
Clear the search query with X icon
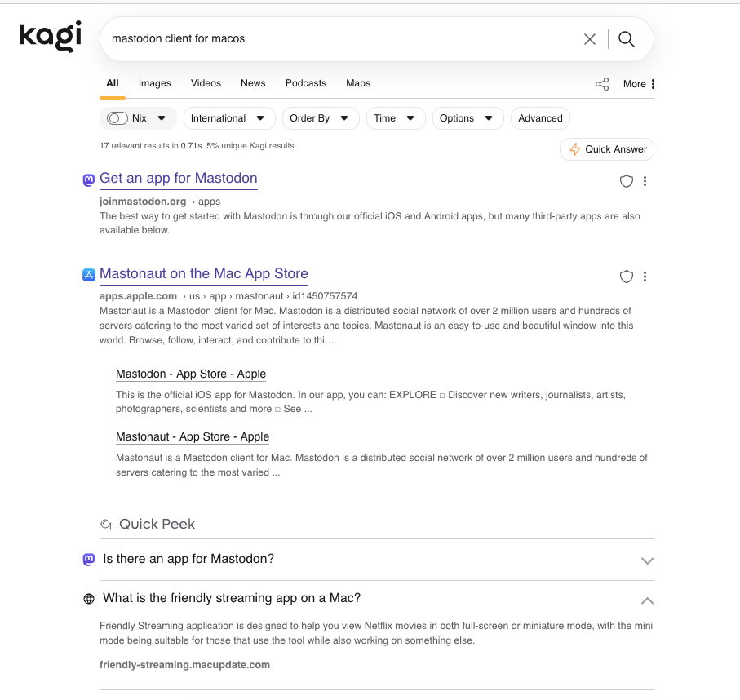(x=589, y=39)
